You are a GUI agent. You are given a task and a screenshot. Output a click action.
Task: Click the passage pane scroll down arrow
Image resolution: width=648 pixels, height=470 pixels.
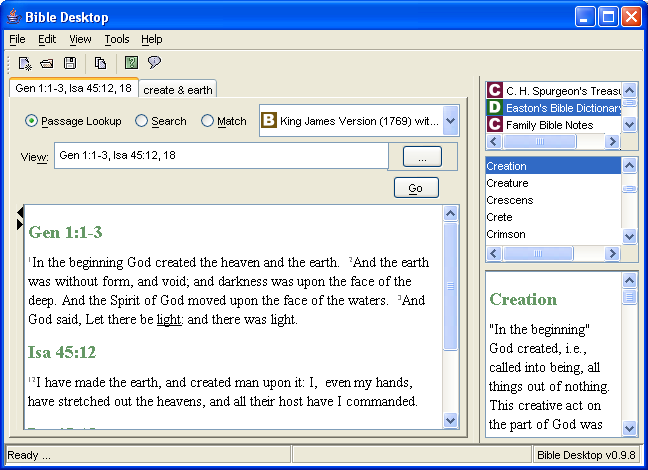pyautogui.click(x=450, y=420)
